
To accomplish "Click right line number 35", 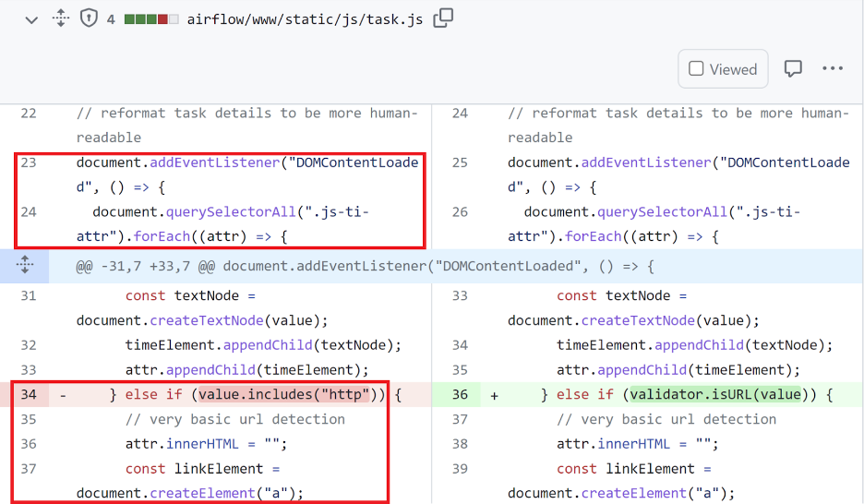I will tap(460, 370).
